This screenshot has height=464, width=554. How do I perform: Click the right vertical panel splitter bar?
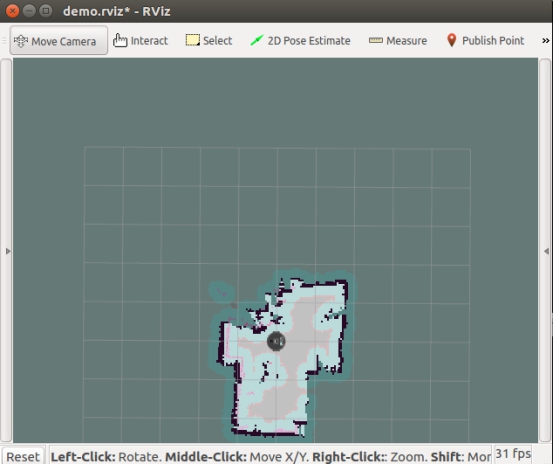pyautogui.click(x=545, y=250)
